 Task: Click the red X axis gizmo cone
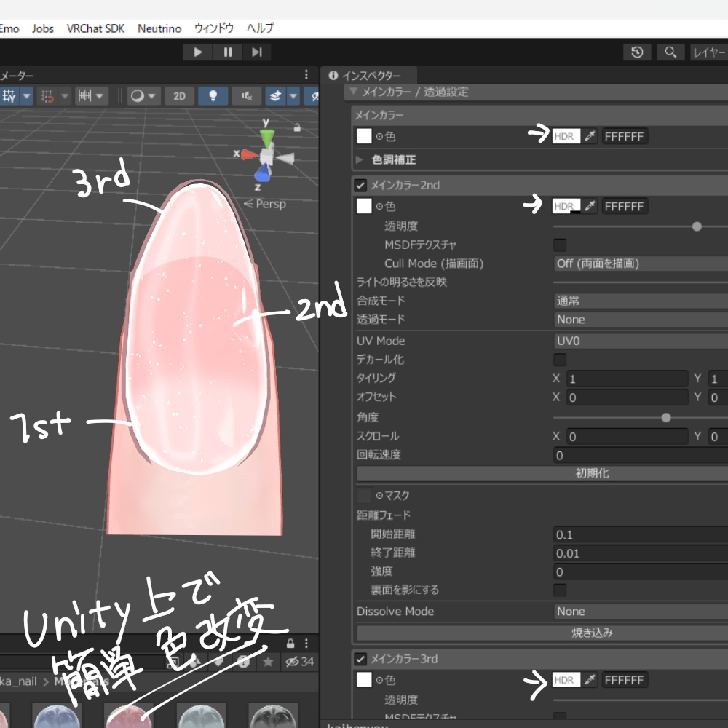tap(249, 154)
